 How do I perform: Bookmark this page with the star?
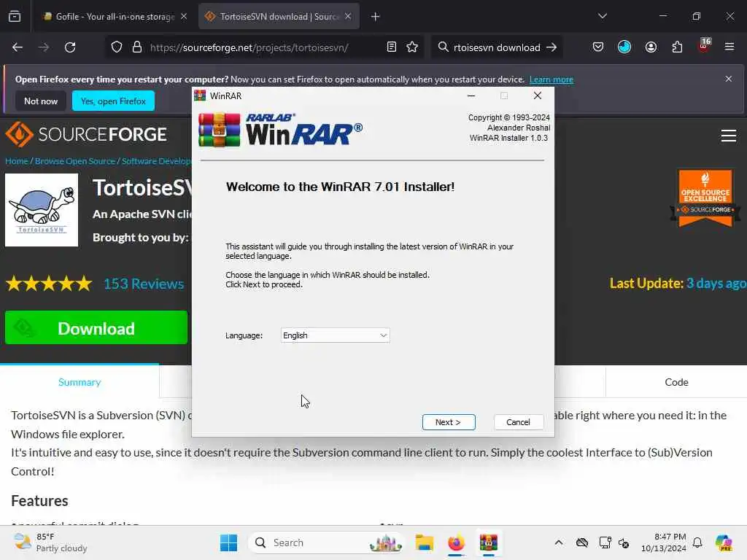(412, 47)
